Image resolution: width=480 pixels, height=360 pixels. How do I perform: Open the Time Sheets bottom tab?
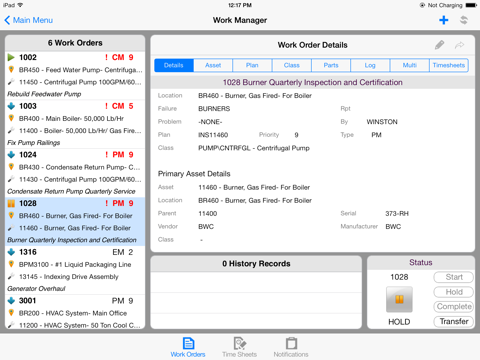click(239, 347)
